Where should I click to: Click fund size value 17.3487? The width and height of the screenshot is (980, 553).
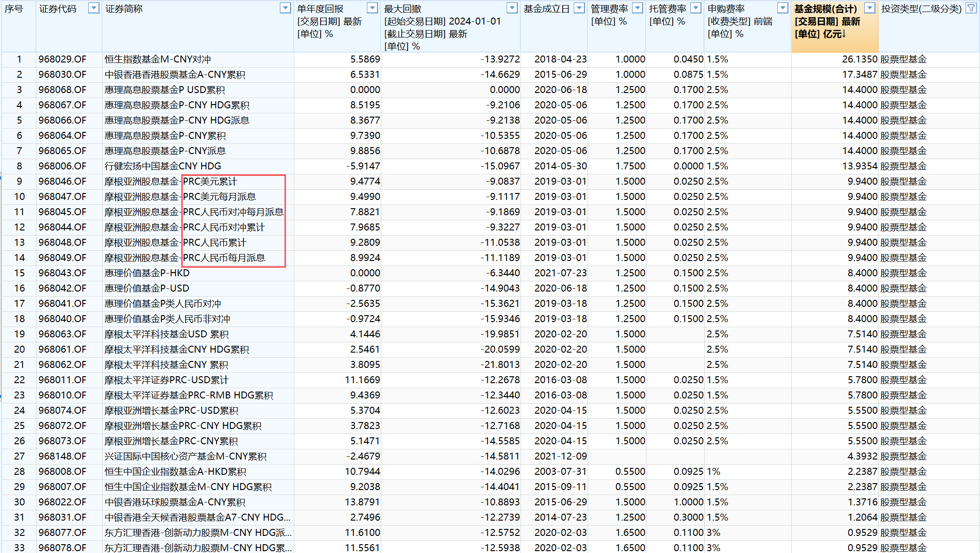pyautogui.click(x=860, y=75)
